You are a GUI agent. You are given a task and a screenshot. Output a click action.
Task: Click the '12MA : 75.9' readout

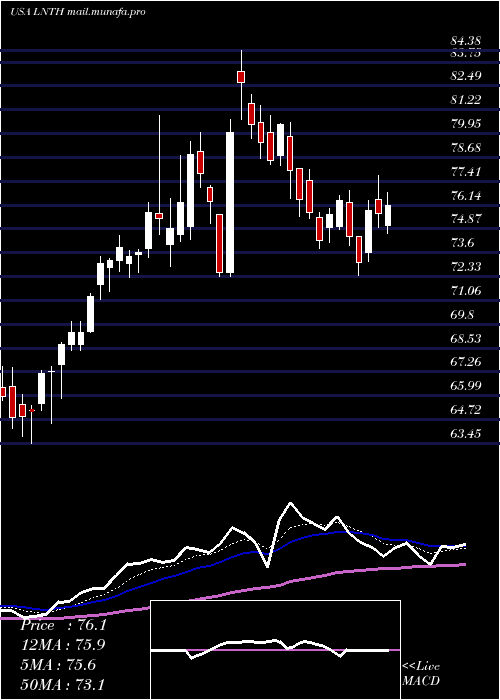click(x=63, y=645)
